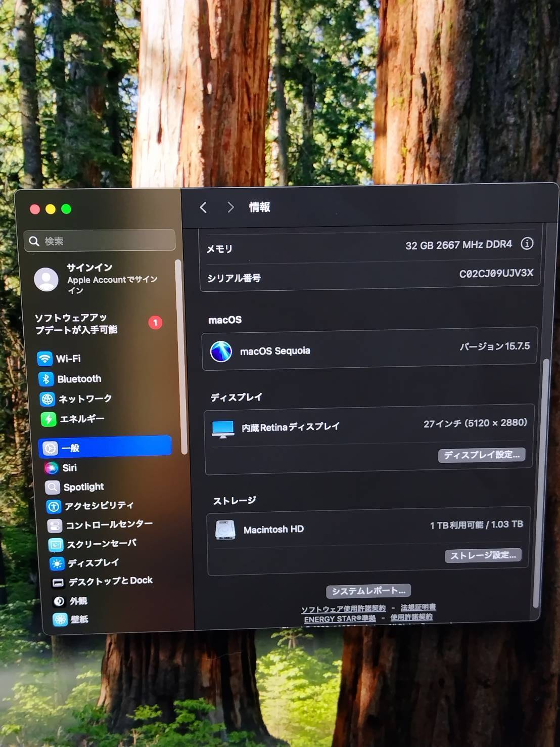Image resolution: width=560 pixels, height=747 pixels.
Task: Click the ディスプレイ設定... button
Action: [x=482, y=455]
